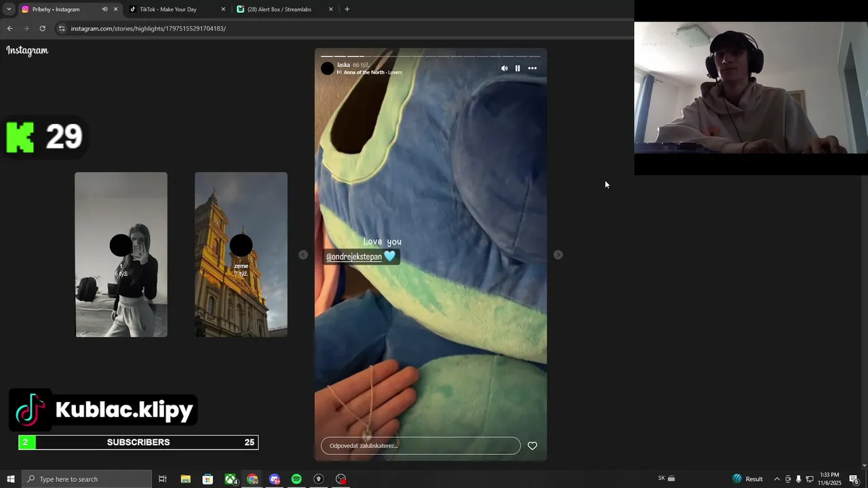868x488 pixels.
Task: Click the Instagram logo
Action: click(27, 50)
